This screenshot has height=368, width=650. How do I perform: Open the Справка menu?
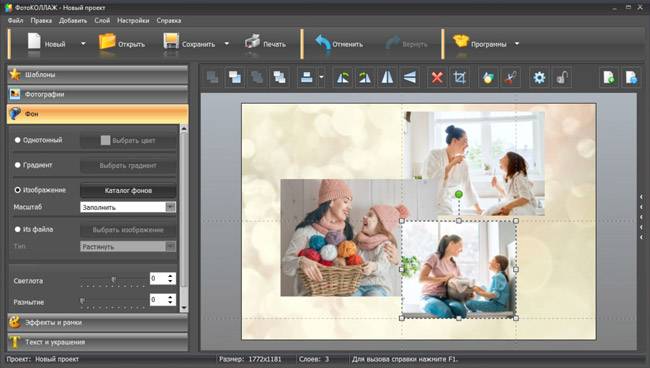[x=169, y=20]
